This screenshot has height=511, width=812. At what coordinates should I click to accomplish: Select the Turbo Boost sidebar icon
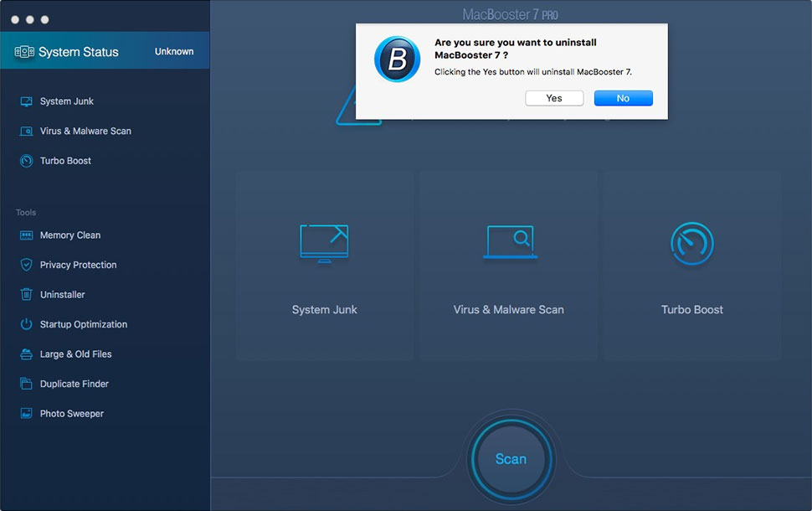tap(24, 160)
